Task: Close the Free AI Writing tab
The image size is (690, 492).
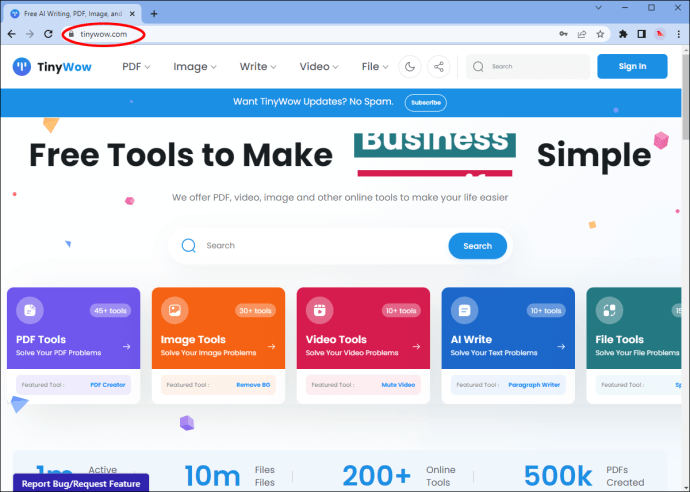Action: click(x=132, y=14)
